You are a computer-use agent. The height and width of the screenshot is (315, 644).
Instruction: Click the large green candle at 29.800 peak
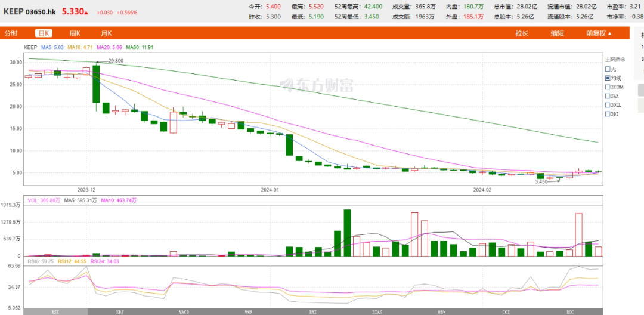click(x=96, y=84)
